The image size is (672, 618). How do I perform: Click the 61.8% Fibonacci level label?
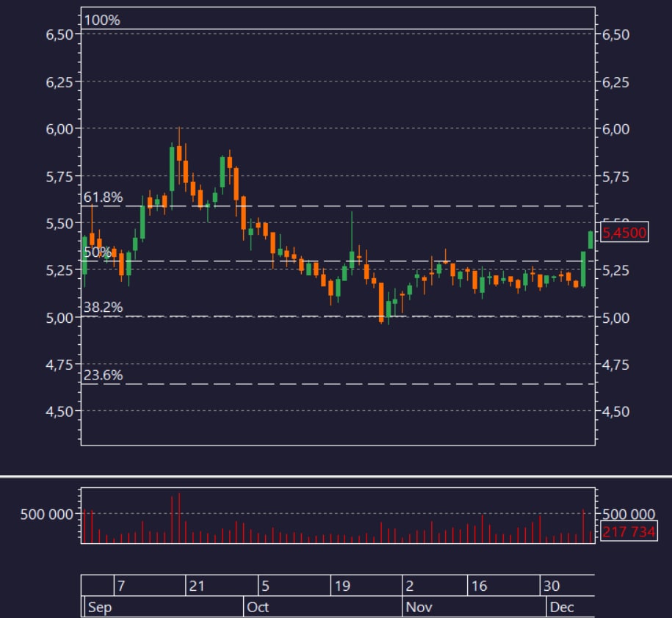click(x=103, y=197)
